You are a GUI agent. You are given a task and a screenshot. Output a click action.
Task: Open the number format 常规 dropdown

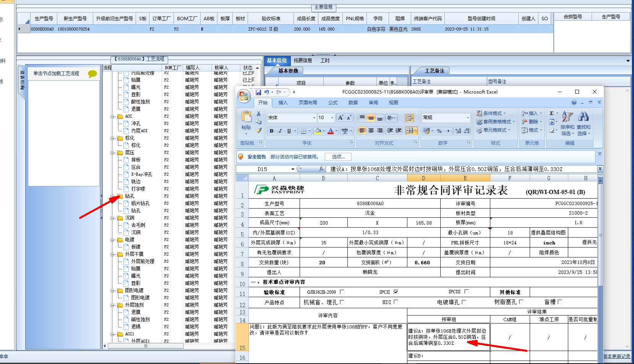(468, 118)
